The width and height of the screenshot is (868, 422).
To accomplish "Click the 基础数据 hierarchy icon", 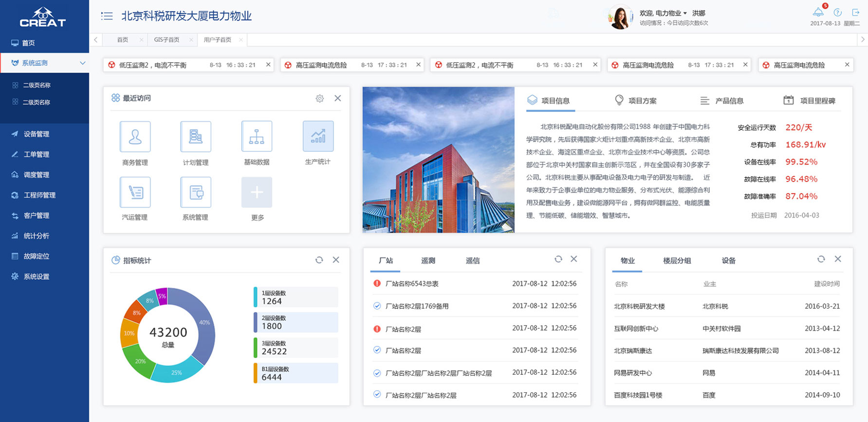I will (257, 137).
